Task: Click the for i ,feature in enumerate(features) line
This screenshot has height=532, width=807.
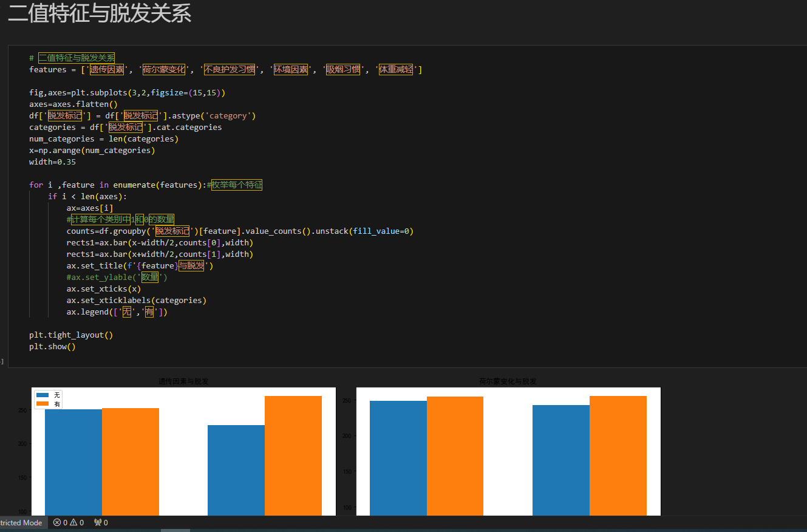Action: click(x=145, y=185)
